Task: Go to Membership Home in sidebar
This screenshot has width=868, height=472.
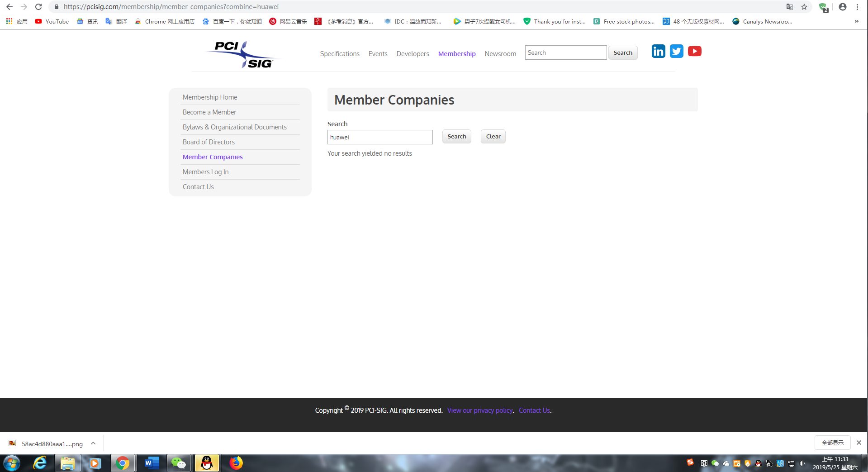Action: (210, 97)
